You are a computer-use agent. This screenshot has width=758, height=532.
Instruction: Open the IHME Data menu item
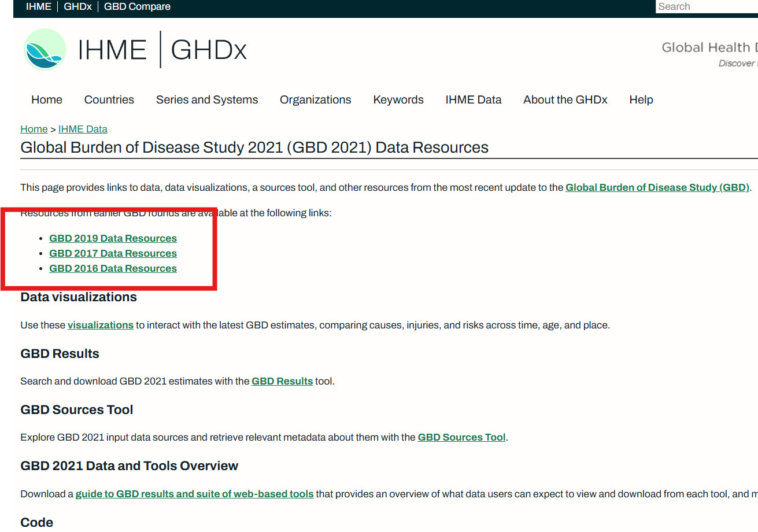[x=474, y=99]
